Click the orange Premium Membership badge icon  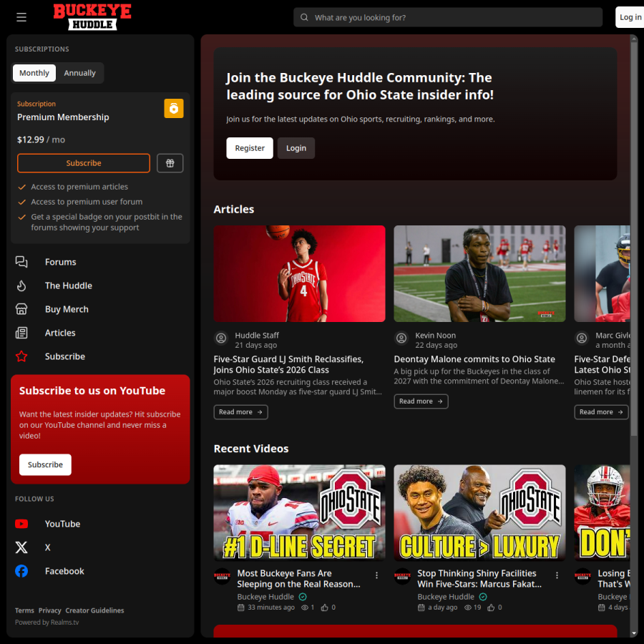click(x=174, y=109)
